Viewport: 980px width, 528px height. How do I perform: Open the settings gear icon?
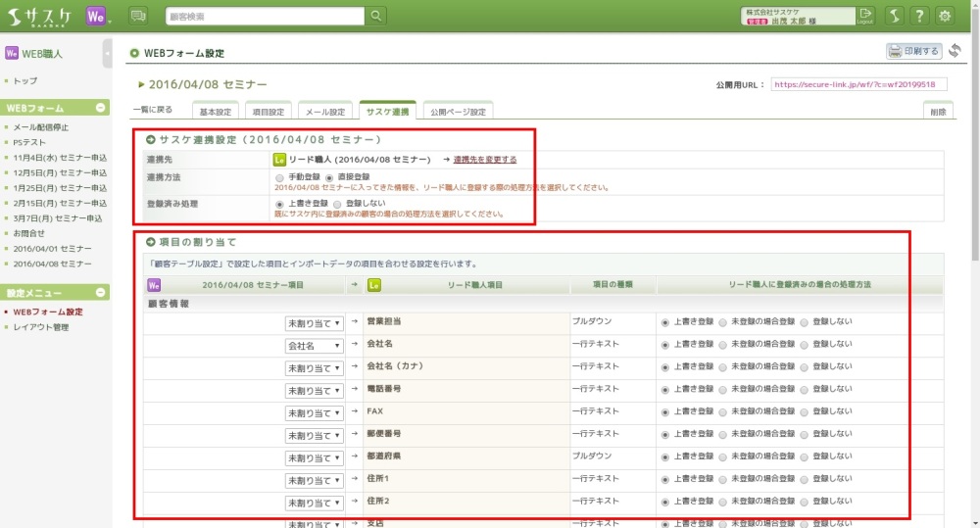point(945,16)
